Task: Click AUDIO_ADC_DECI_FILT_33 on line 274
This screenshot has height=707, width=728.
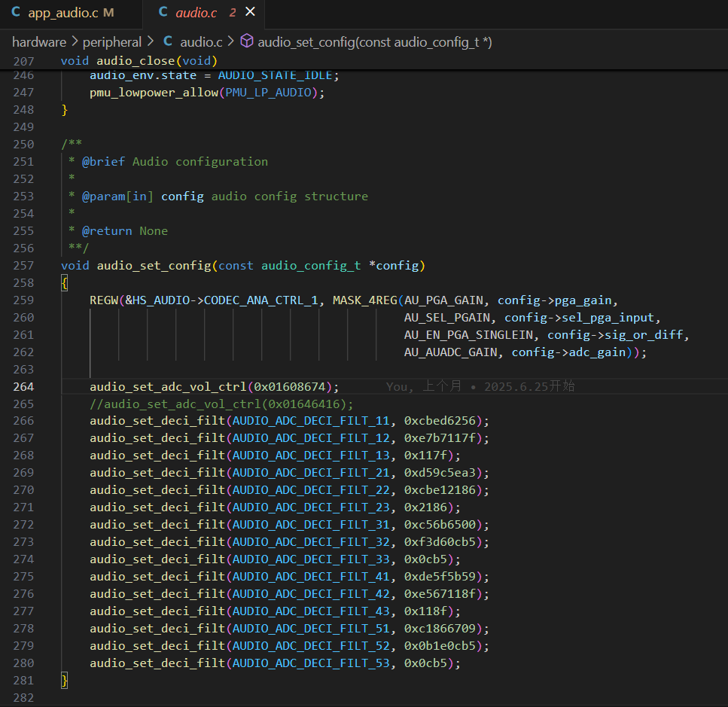Action: (x=311, y=559)
